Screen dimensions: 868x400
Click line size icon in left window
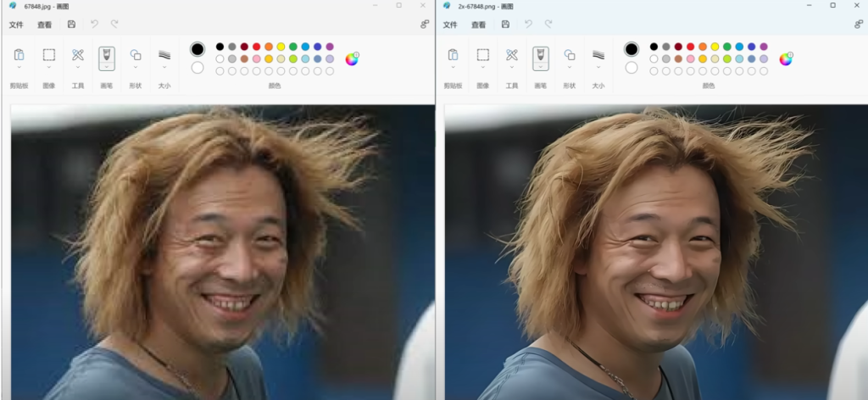(x=164, y=55)
